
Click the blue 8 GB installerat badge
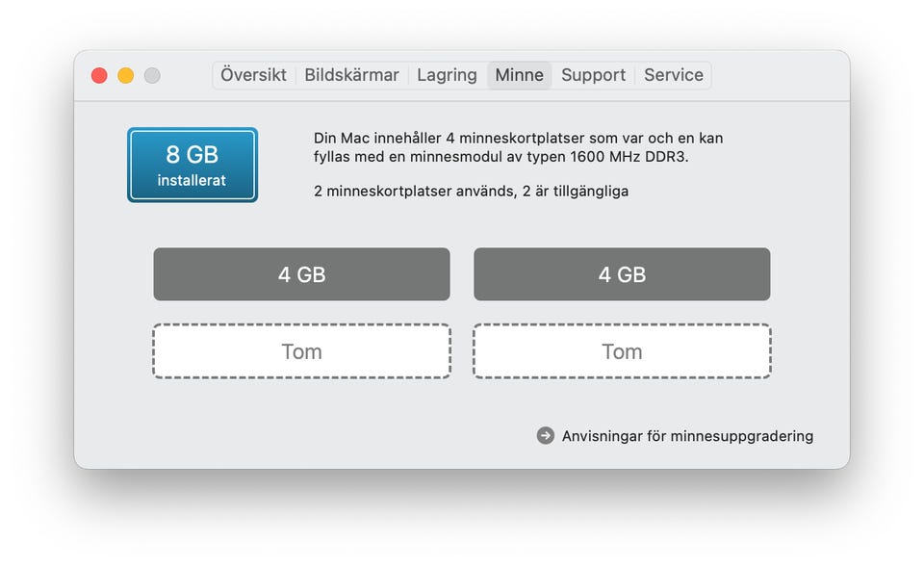192,165
